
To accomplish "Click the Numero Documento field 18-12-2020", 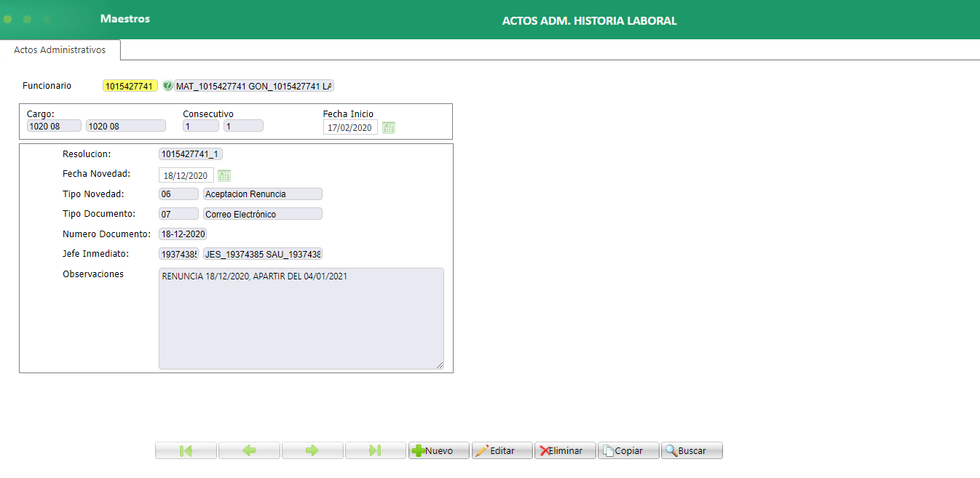I will point(183,234).
